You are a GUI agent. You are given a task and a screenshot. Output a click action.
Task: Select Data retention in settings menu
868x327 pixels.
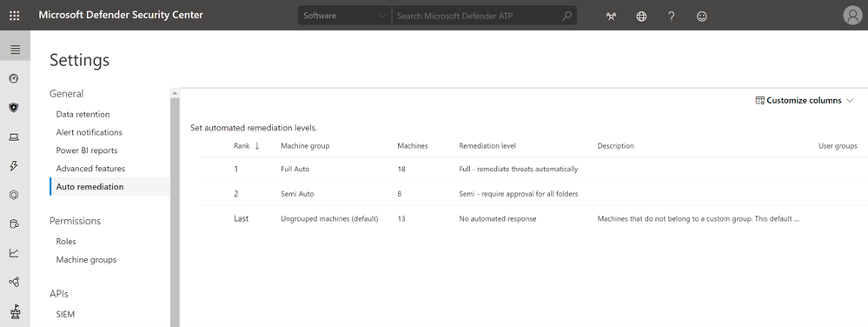[x=83, y=114]
